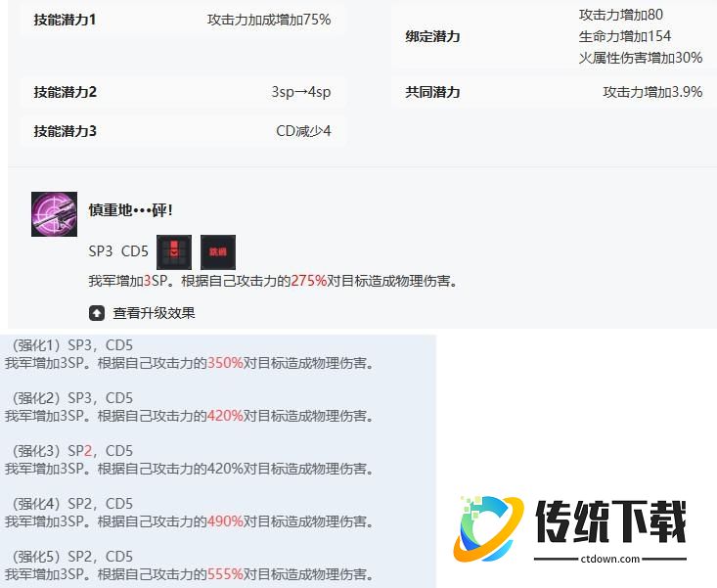This screenshot has width=717, height=588.
Task: Click the 技能潜力1 label
Action: point(65,20)
